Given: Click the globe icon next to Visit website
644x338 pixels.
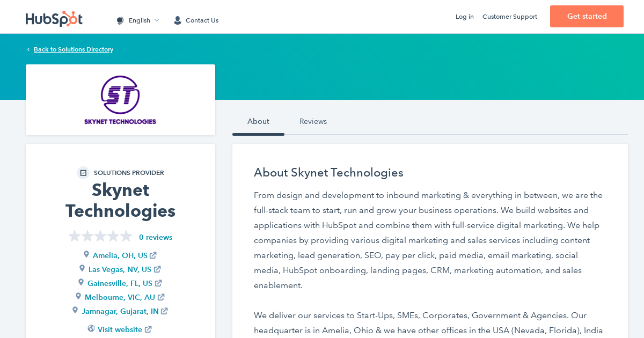Looking at the screenshot, I should 91,328.
